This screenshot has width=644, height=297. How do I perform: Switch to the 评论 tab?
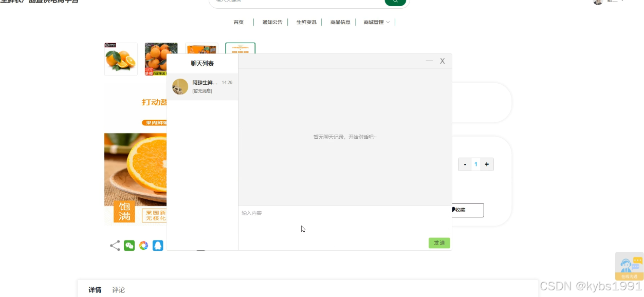(119, 290)
